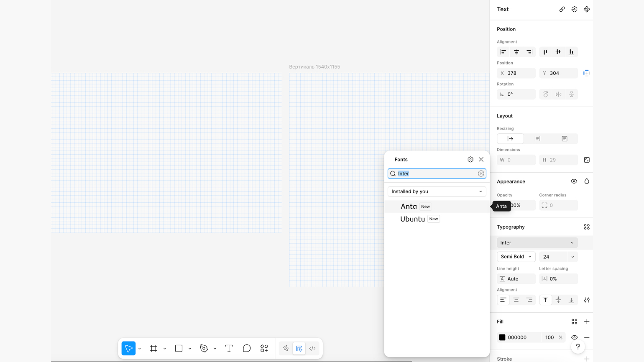The image size is (644, 362).
Task: Choose the Ubuntu font from list
Action: pyautogui.click(x=412, y=219)
